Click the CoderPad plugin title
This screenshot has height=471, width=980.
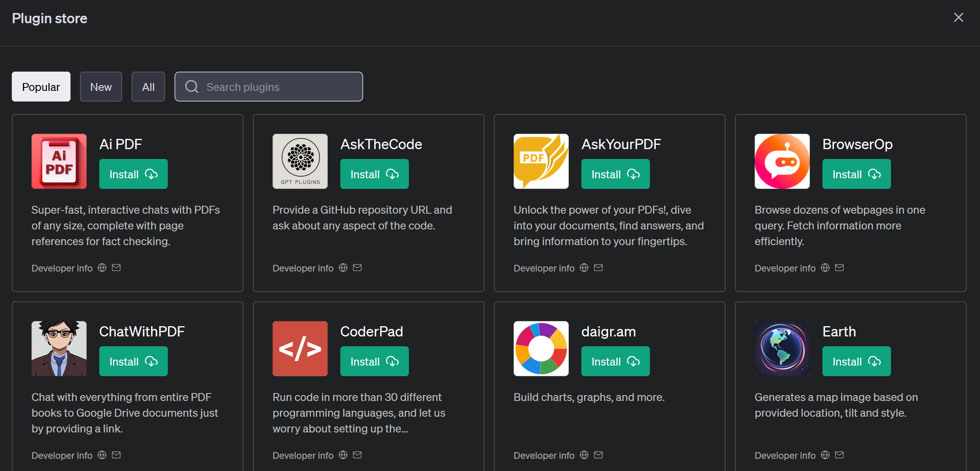pos(372,332)
